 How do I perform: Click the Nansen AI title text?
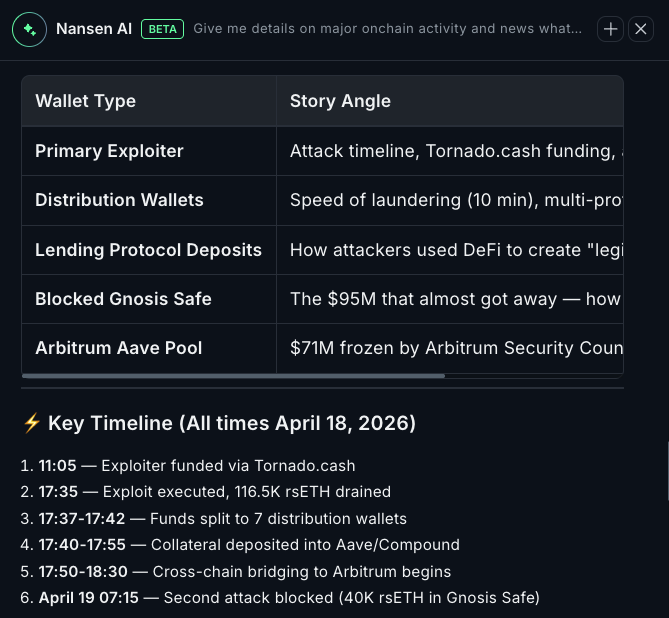94,29
